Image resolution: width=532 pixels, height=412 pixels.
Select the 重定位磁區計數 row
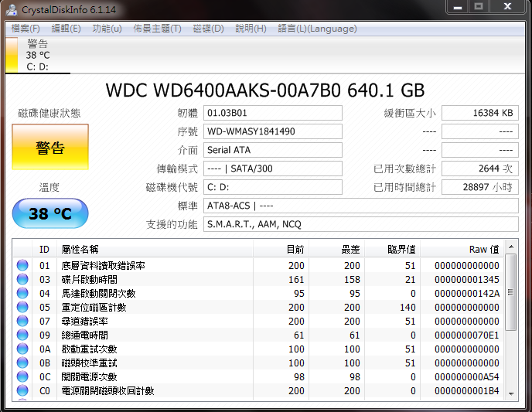258,307
